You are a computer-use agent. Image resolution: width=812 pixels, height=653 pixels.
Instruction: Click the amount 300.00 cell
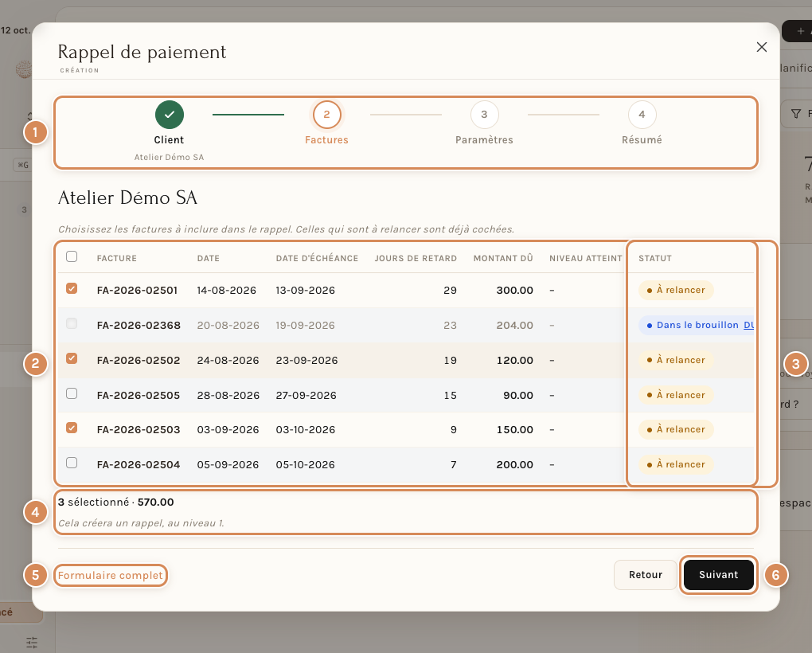pyautogui.click(x=514, y=291)
